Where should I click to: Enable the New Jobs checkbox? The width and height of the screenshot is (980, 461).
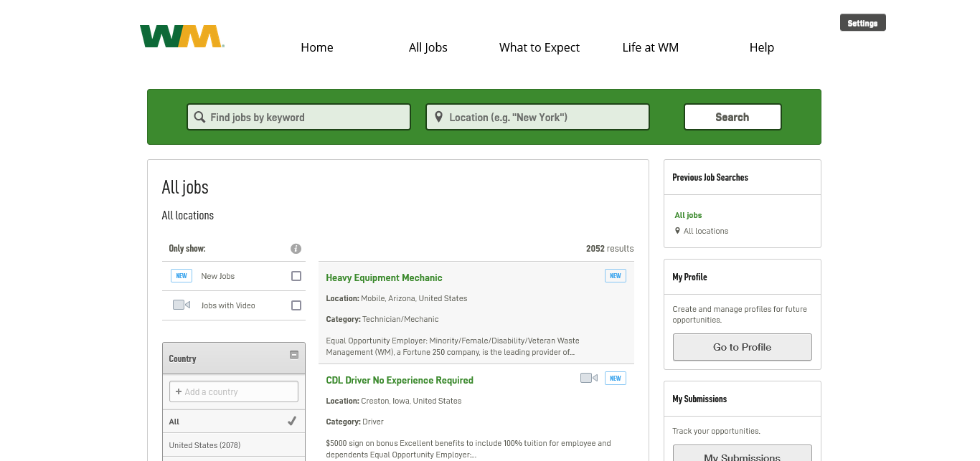click(x=296, y=276)
